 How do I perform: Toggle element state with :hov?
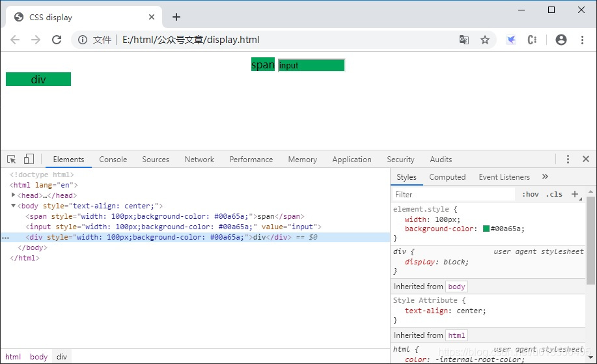pyautogui.click(x=531, y=194)
